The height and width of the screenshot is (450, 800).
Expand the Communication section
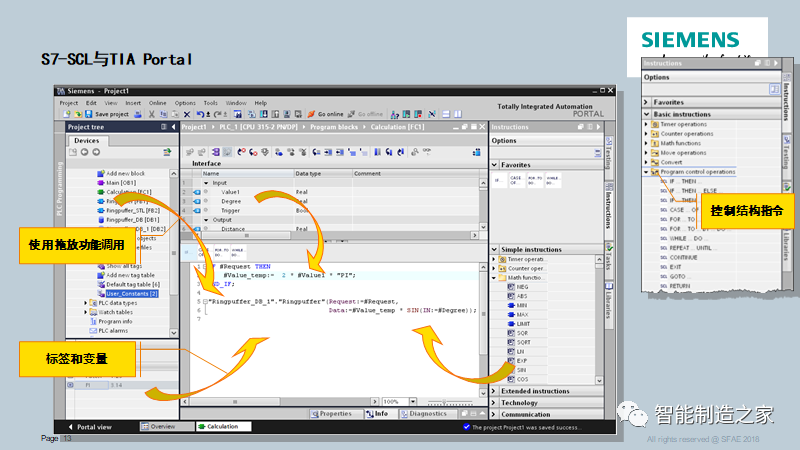[494, 414]
